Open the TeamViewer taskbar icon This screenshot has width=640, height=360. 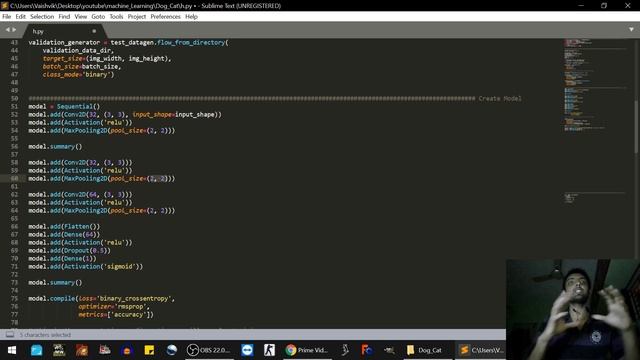247,350
